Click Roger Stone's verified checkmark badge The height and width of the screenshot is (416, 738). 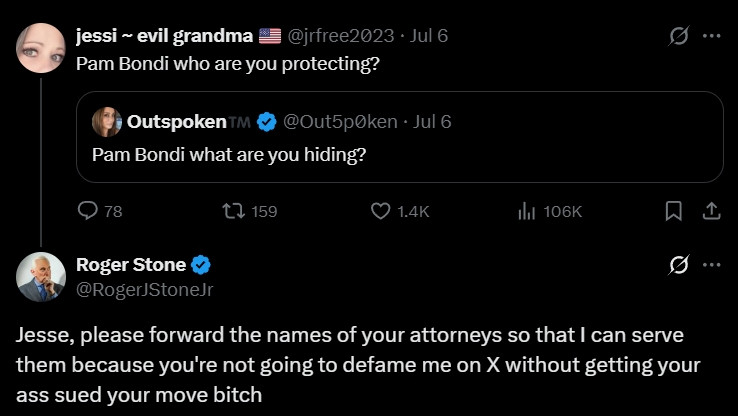[x=201, y=265]
